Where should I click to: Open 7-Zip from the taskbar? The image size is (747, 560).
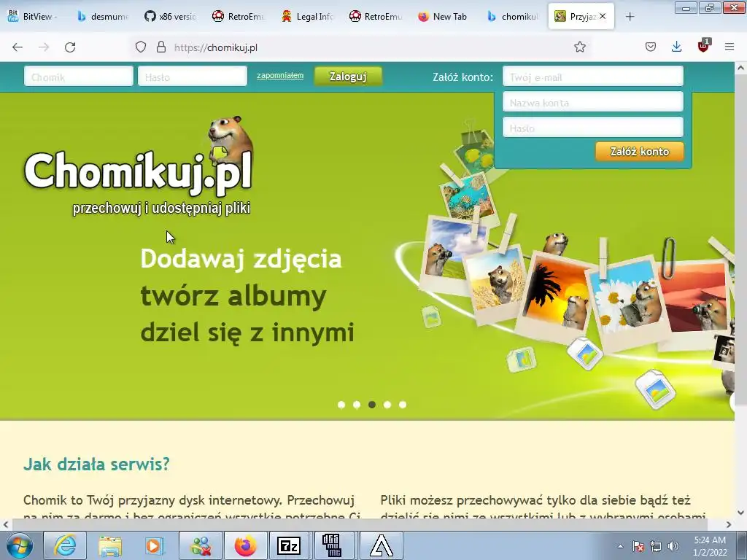289,545
